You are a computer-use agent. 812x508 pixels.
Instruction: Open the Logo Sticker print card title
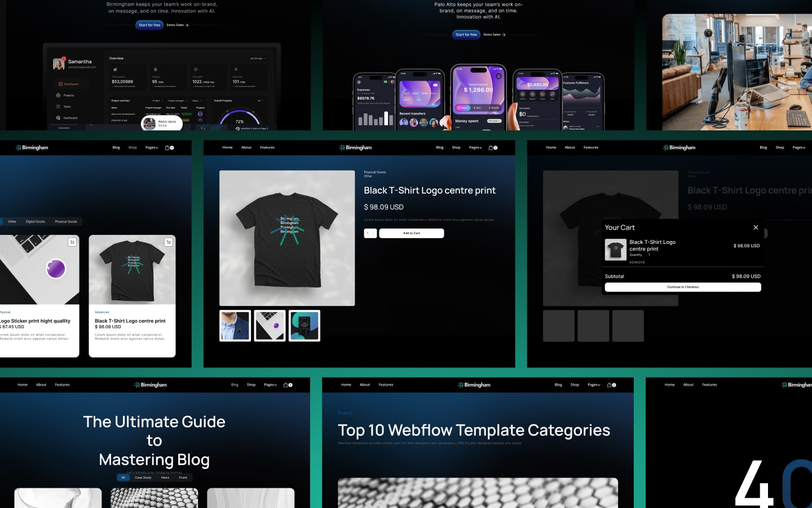[x=35, y=321]
